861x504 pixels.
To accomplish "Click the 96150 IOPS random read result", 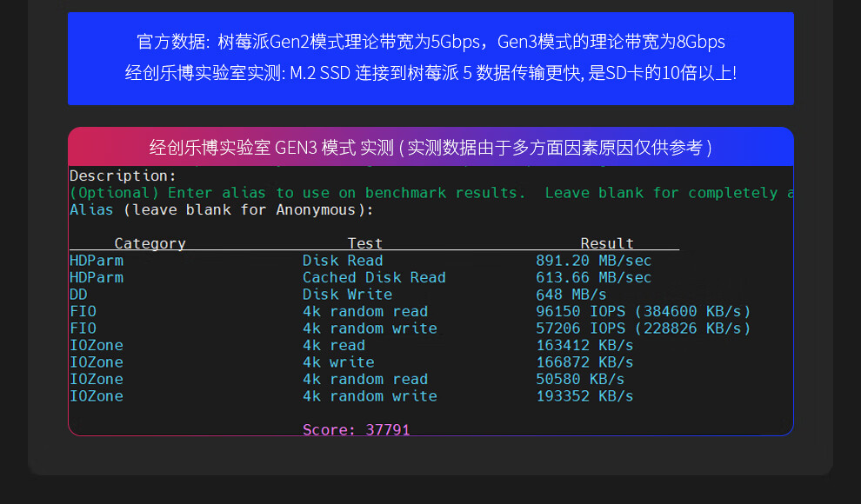I will click(643, 311).
